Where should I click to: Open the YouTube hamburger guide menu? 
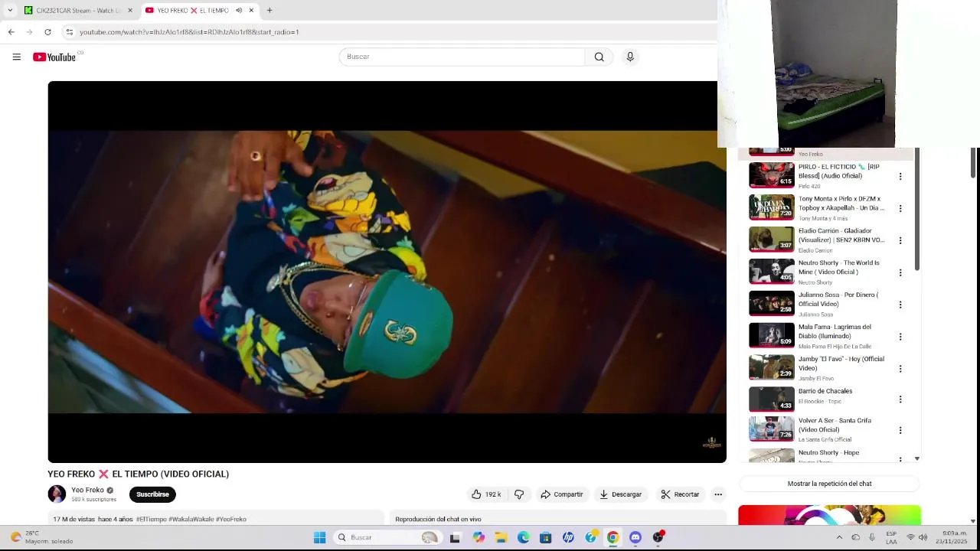[x=16, y=57]
